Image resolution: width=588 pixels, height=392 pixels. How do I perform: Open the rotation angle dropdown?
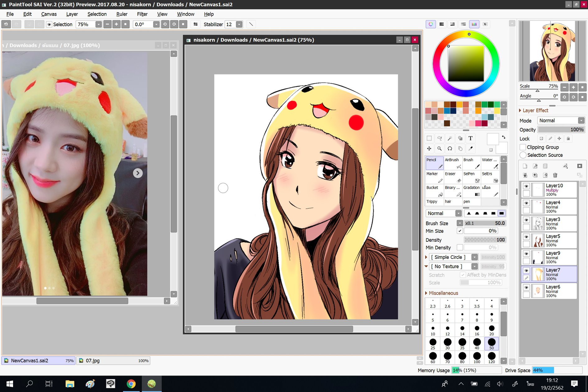[x=156, y=24]
